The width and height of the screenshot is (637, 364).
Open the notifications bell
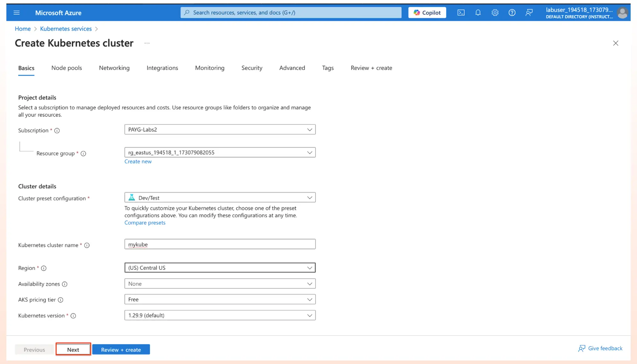point(478,13)
